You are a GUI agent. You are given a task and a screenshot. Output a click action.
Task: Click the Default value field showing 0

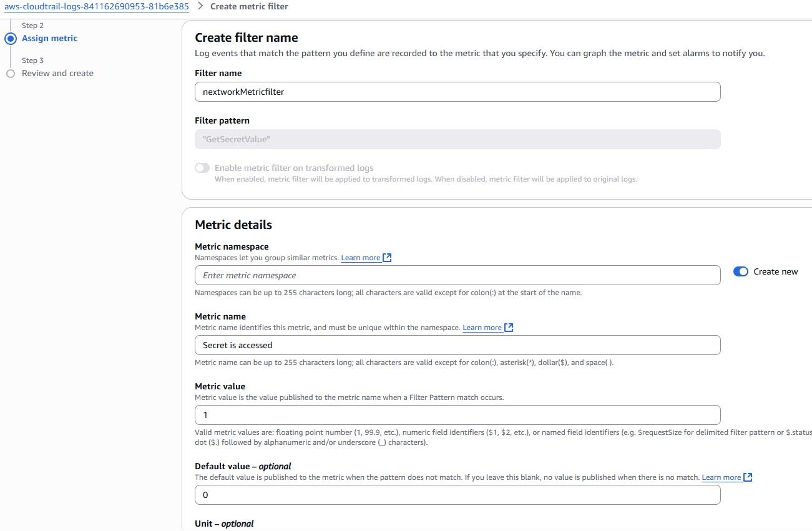[457, 494]
